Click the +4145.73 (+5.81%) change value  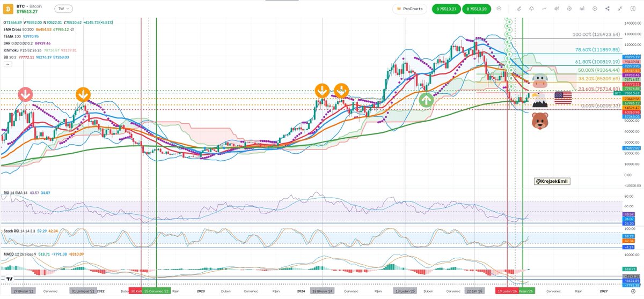[x=98, y=23]
